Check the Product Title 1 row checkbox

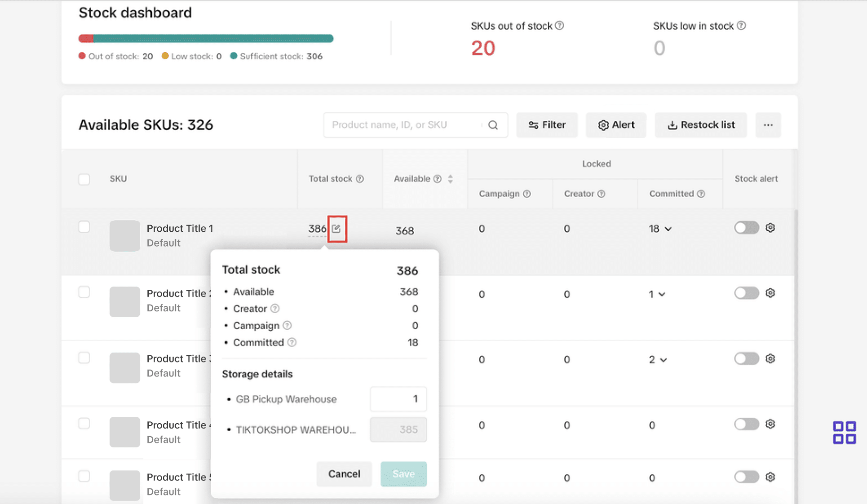84,227
